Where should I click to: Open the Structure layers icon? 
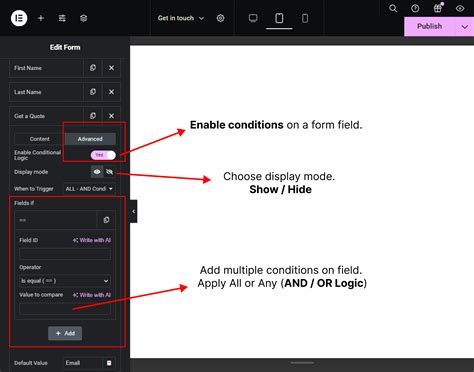[83, 18]
